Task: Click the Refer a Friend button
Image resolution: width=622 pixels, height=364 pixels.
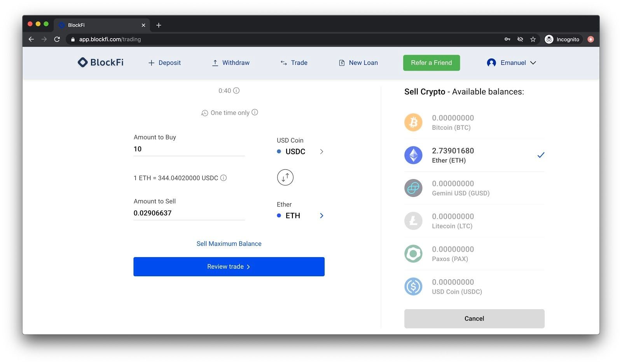Action: point(432,63)
